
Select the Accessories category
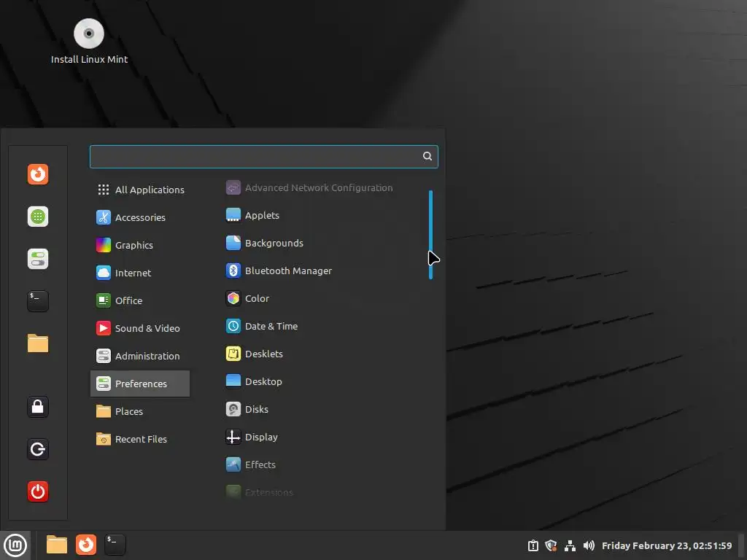(x=140, y=217)
